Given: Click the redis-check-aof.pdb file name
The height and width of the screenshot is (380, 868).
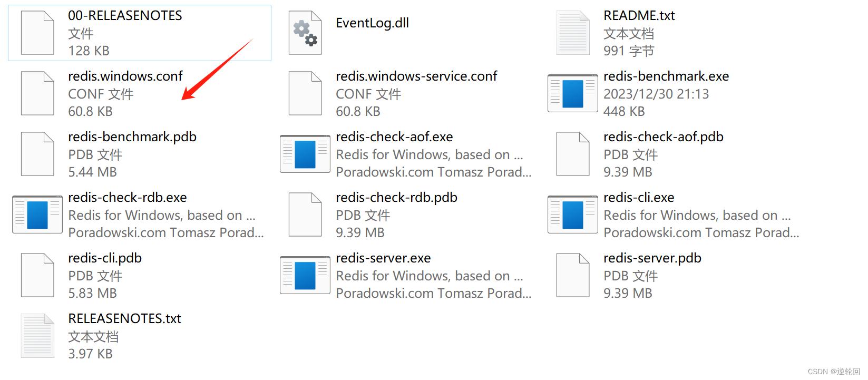Looking at the screenshot, I should [664, 137].
